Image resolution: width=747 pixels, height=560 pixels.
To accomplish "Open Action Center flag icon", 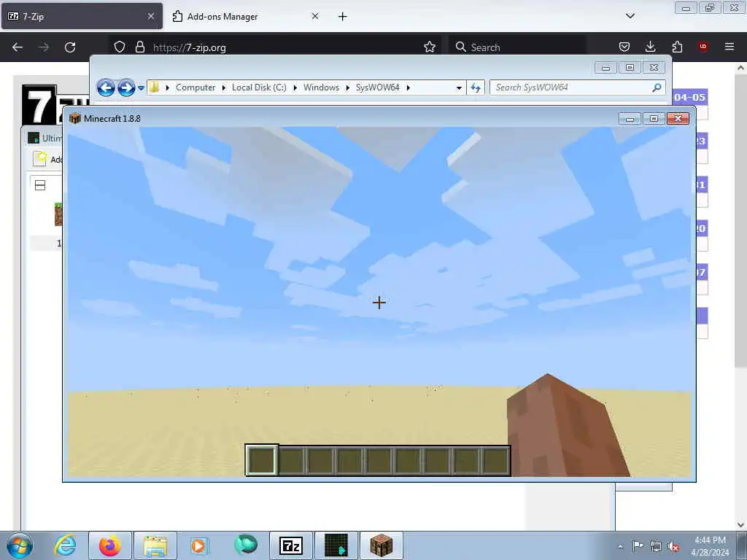I will [638, 546].
